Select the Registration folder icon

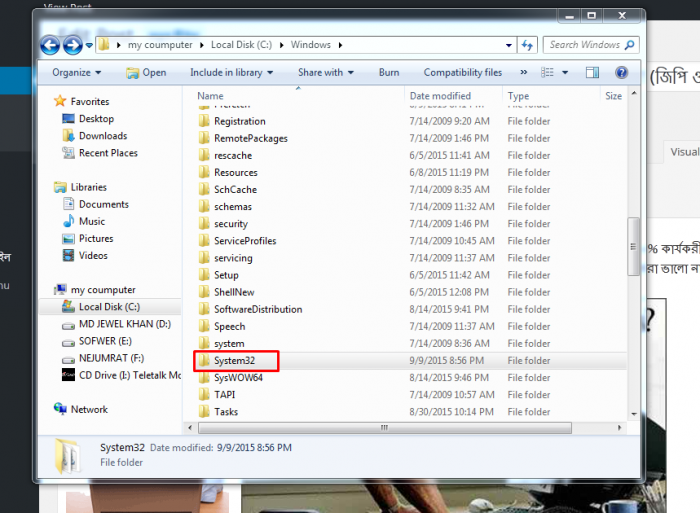coord(204,121)
